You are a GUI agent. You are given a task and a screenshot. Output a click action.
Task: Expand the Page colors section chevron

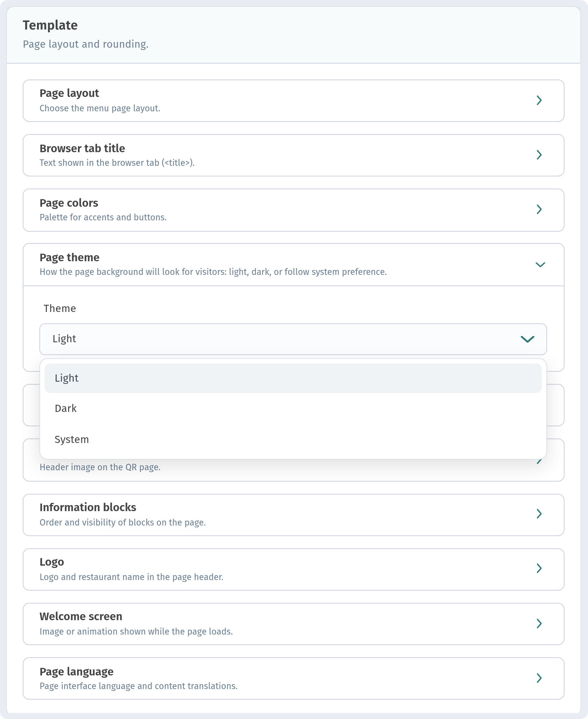[x=539, y=209]
